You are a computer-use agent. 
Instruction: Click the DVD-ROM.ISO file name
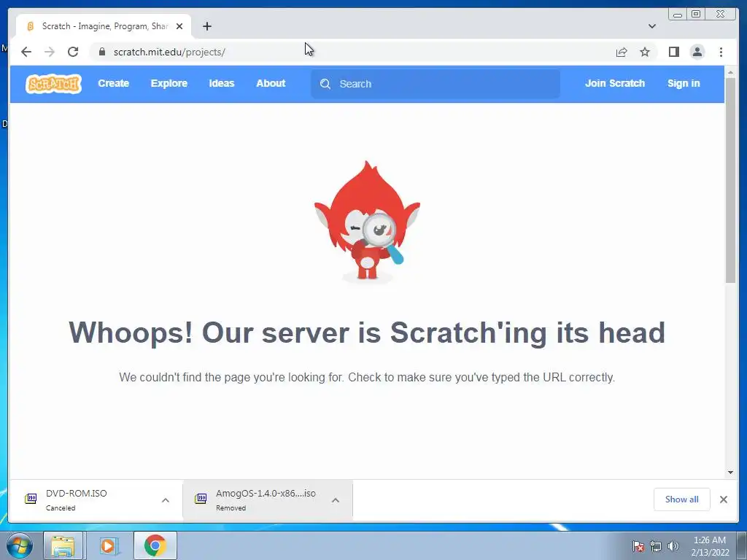click(x=76, y=494)
